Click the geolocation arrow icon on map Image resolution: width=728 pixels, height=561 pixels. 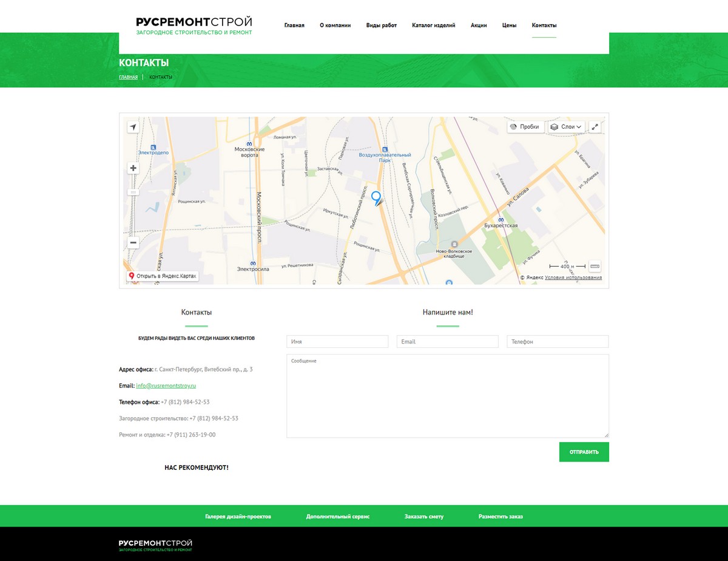(x=133, y=127)
